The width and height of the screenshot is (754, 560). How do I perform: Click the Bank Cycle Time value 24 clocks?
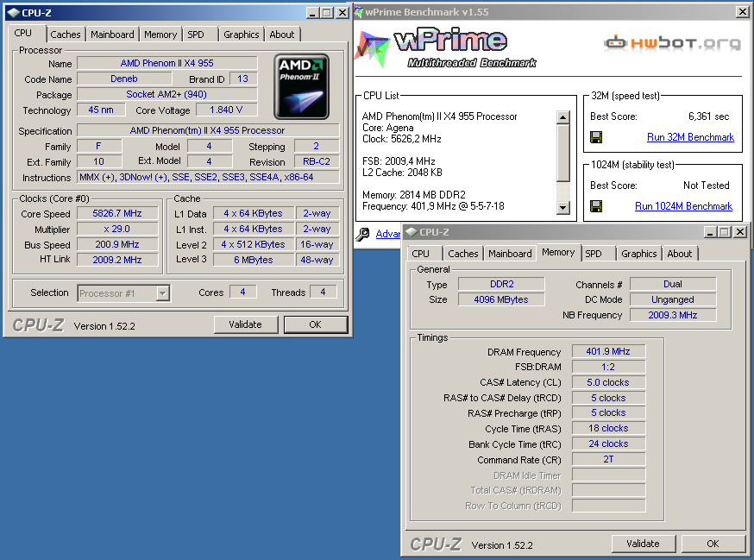pos(608,444)
